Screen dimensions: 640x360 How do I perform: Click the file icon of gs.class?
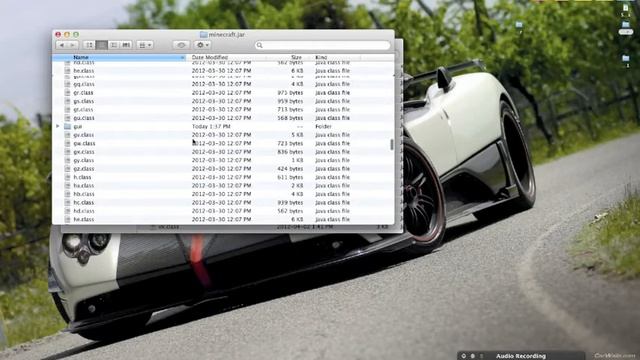pyautogui.click(x=67, y=101)
